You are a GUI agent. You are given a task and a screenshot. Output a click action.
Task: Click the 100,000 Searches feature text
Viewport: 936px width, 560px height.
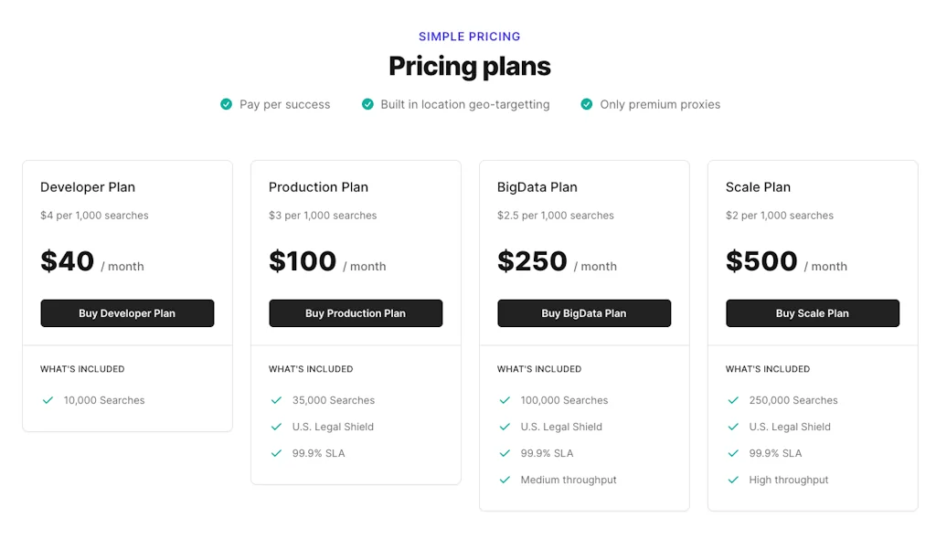pos(564,400)
